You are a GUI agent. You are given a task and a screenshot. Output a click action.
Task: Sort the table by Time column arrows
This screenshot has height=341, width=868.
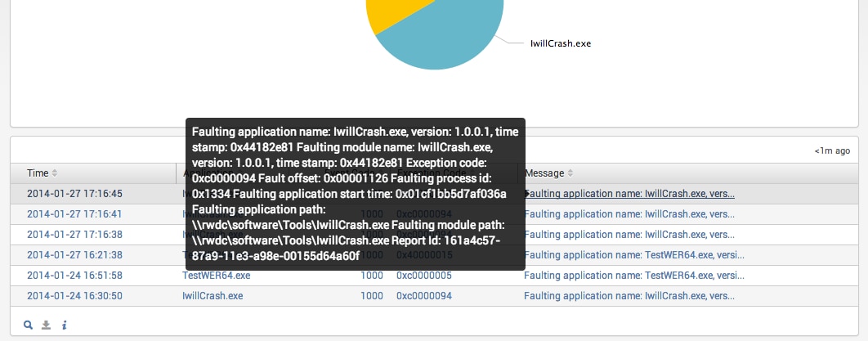coord(55,173)
